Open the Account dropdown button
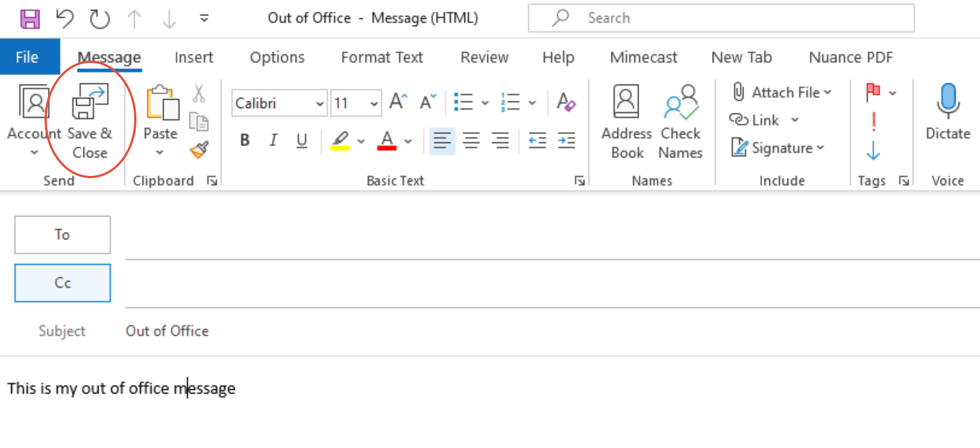Screen dimensions: 980x448 33,120
